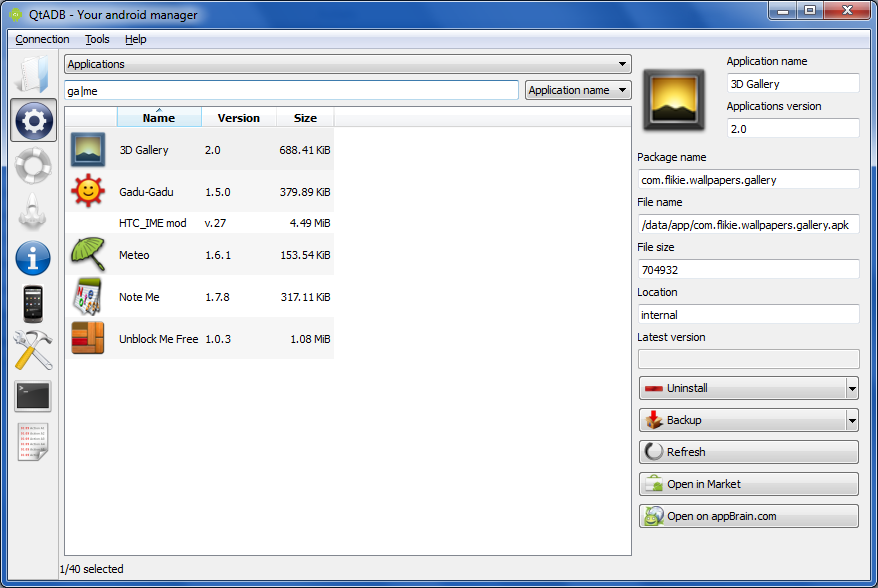Click the Package name field
878x588 pixels.
[749, 180]
